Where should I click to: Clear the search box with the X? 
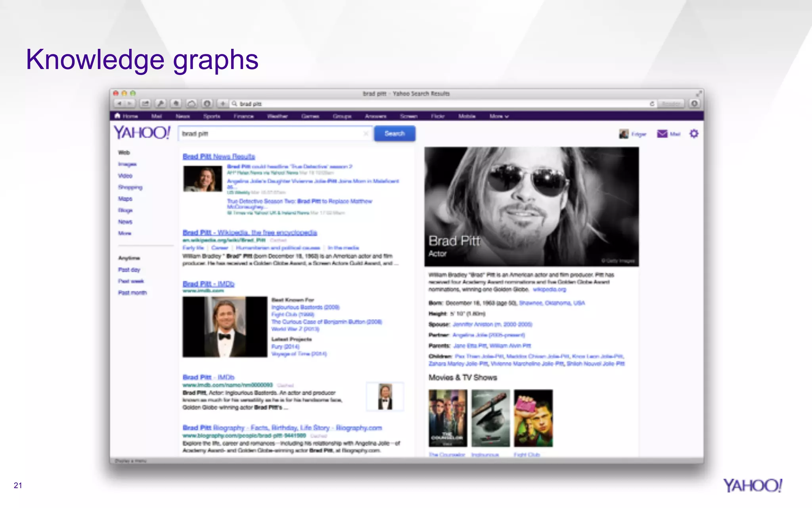[366, 134]
